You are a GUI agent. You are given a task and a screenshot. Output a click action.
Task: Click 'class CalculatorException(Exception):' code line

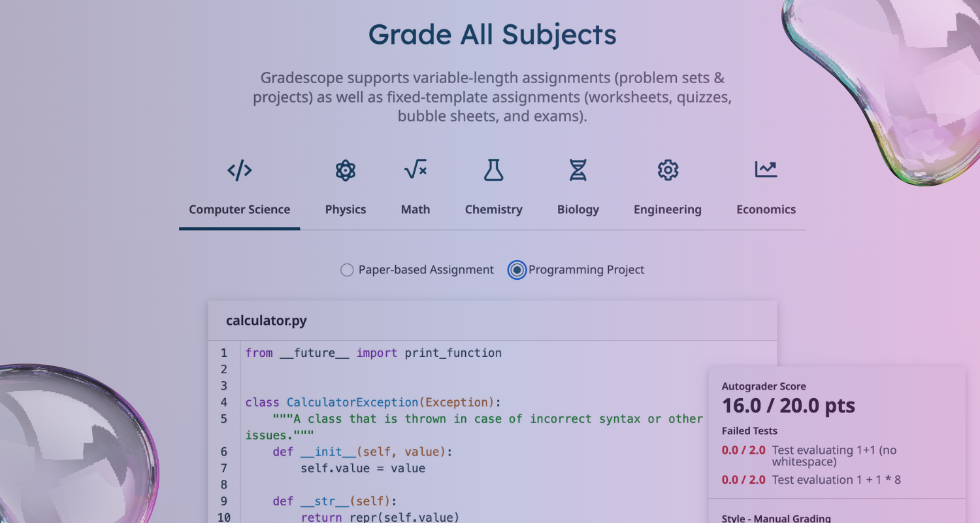click(x=374, y=403)
